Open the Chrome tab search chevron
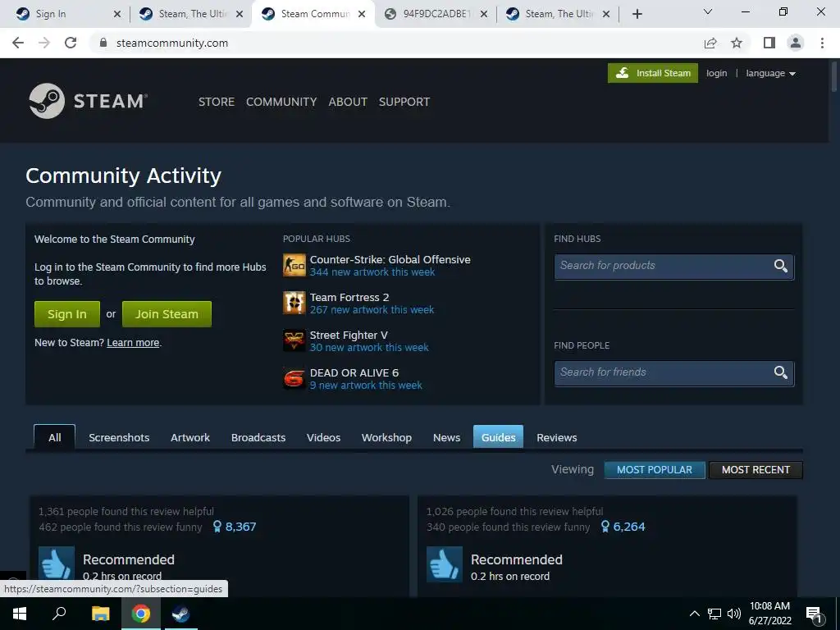Screen dimensions: 840x630 [708, 11]
